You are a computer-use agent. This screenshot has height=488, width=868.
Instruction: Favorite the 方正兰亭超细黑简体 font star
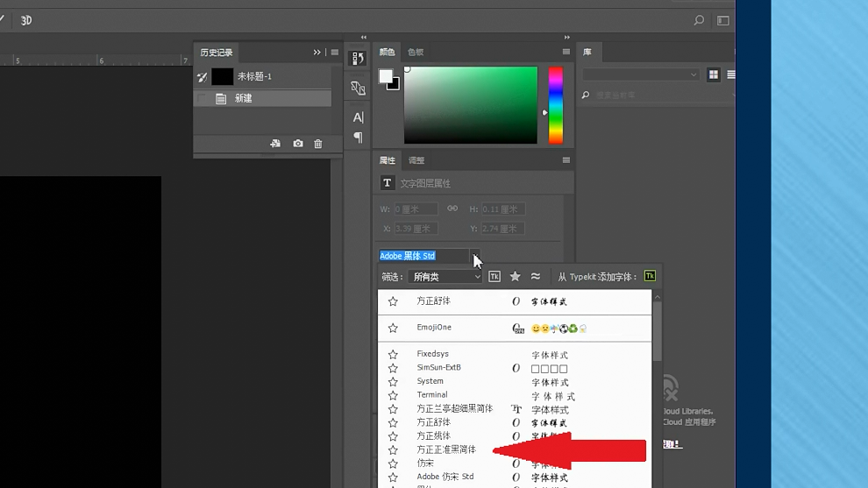[393, 409]
